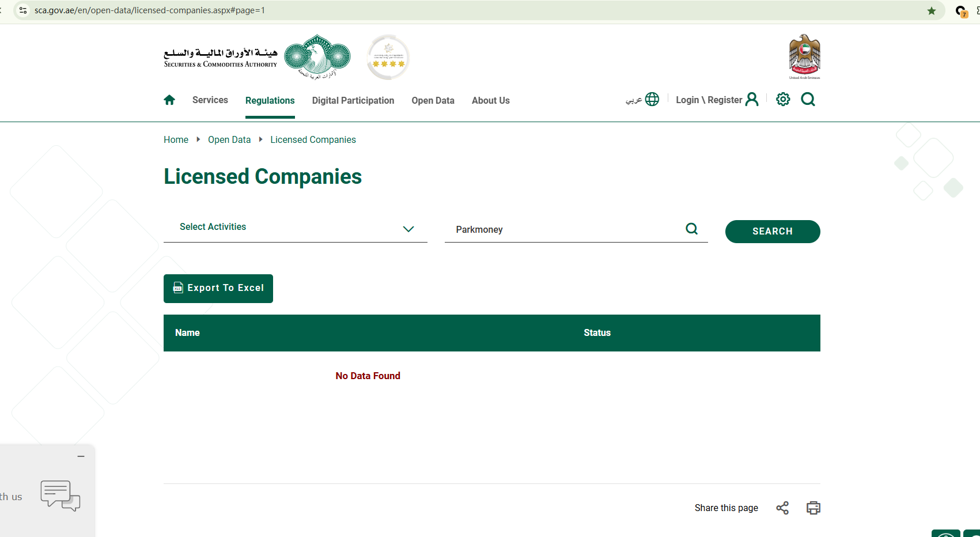The height and width of the screenshot is (537, 980).
Task: Click the user profile login icon
Action: [x=752, y=100]
